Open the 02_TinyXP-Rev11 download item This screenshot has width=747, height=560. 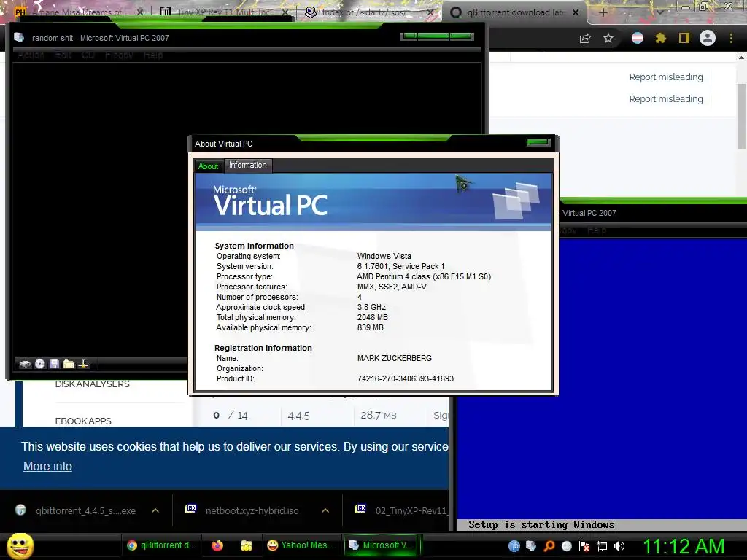click(x=402, y=510)
